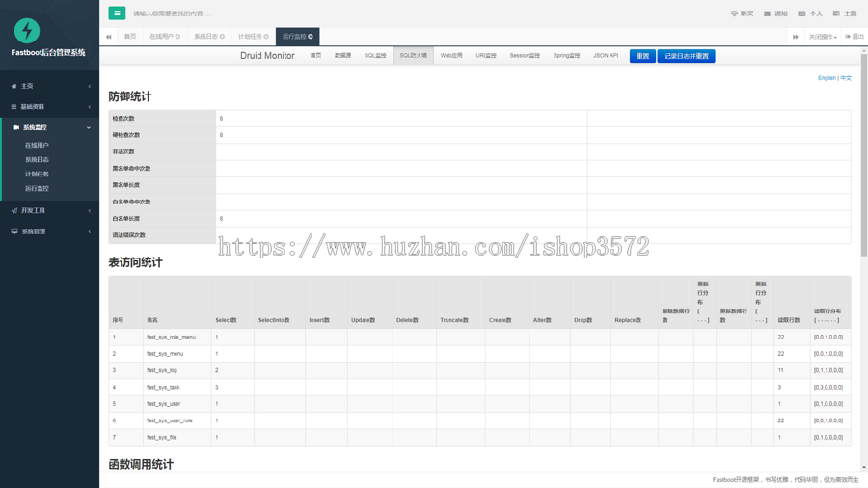Open Druid JSON API menu item

606,56
